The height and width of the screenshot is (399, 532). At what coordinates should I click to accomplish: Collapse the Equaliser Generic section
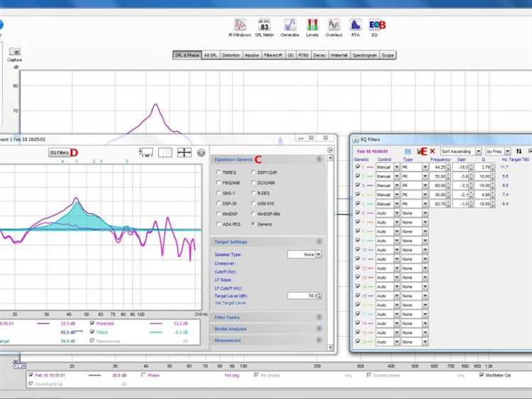point(318,159)
